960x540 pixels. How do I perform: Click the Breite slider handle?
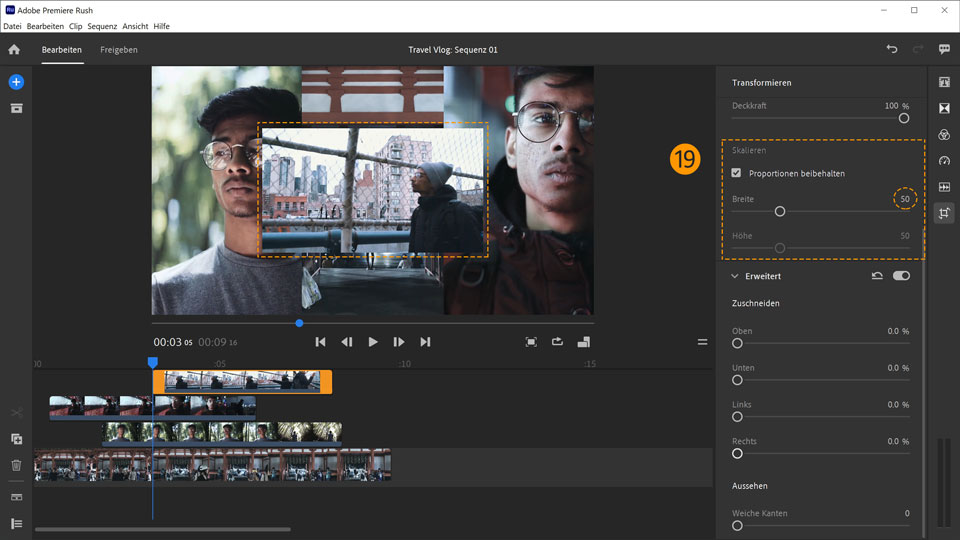tap(780, 211)
